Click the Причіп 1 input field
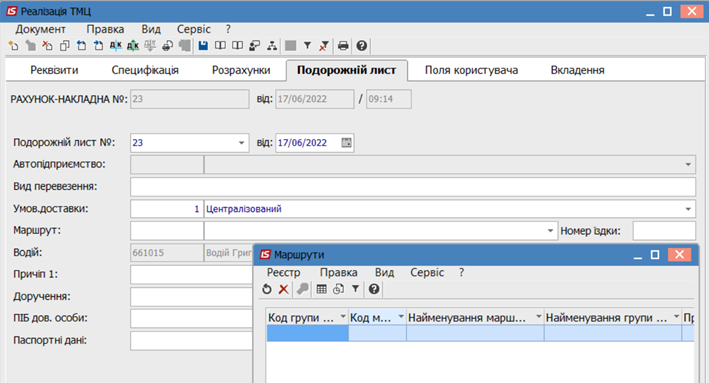This screenshot has height=383, width=709. pos(191,274)
